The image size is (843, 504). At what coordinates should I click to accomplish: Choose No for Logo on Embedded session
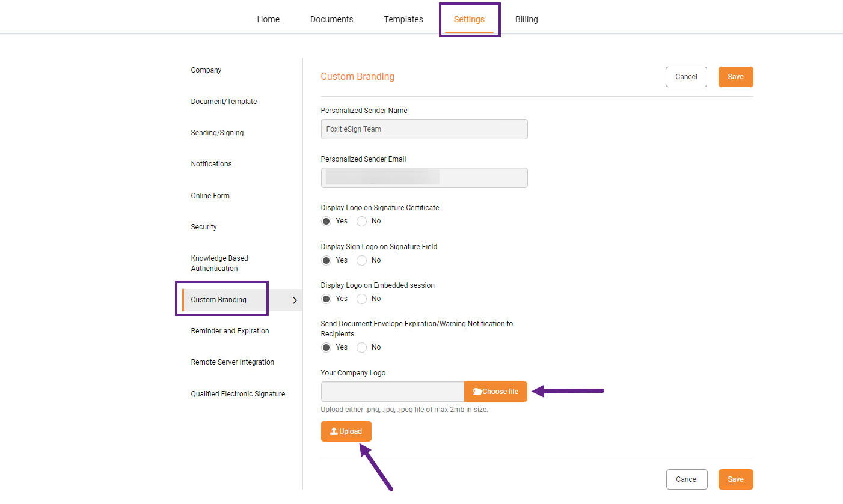pyautogui.click(x=362, y=299)
